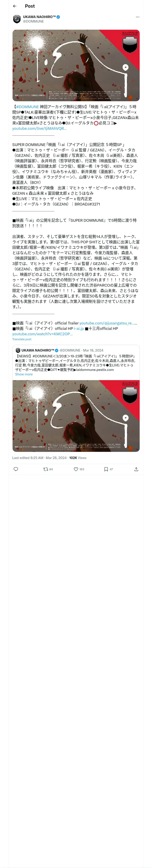Expand quoted post with Show more

[x=24, y=374]
